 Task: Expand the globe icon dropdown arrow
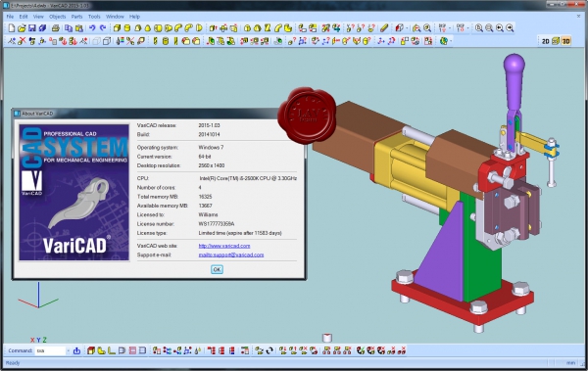coord(451,41)
